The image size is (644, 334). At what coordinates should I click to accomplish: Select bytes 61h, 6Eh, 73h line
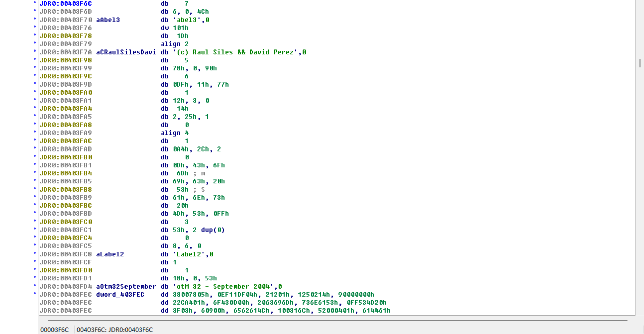[x=193, y=198]
